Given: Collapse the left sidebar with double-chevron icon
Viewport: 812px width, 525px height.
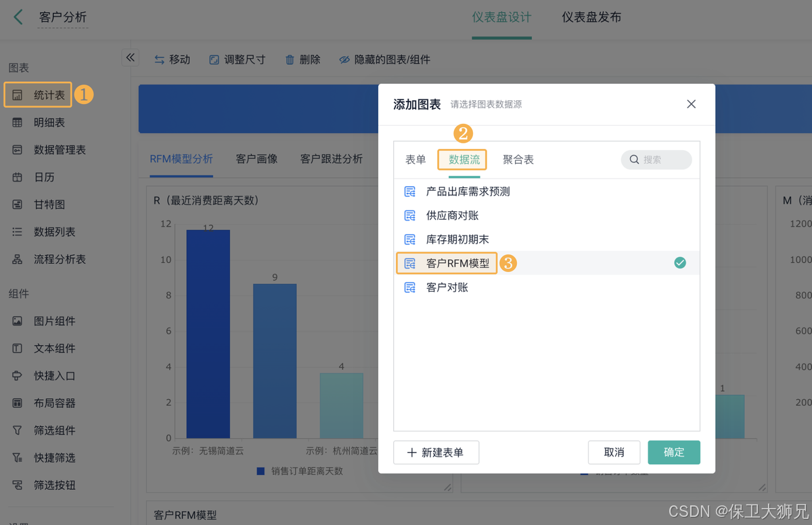Looking at the screenshot, I should [x=131, y=58].
